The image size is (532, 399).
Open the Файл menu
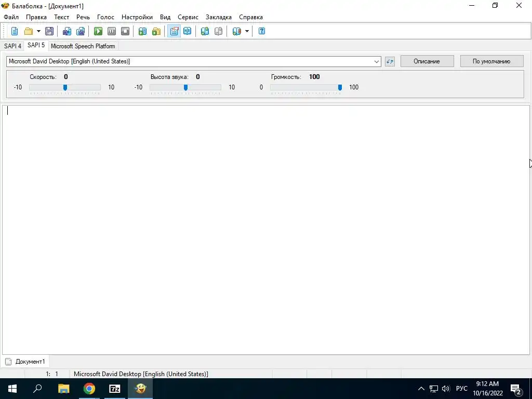click(11, 17)
